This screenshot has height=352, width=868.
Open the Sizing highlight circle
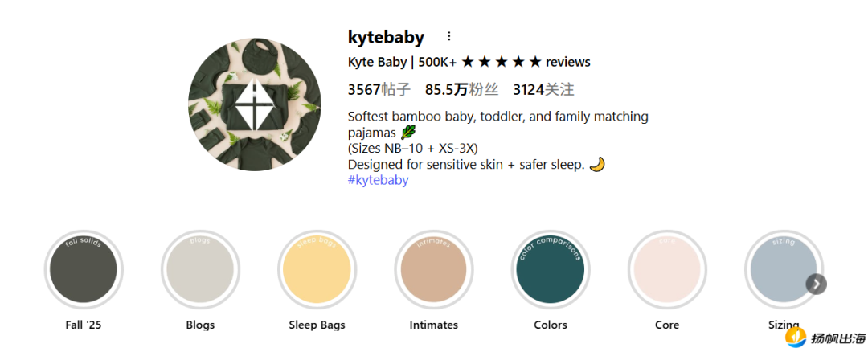pyautogui.click(x=781, y=270)
